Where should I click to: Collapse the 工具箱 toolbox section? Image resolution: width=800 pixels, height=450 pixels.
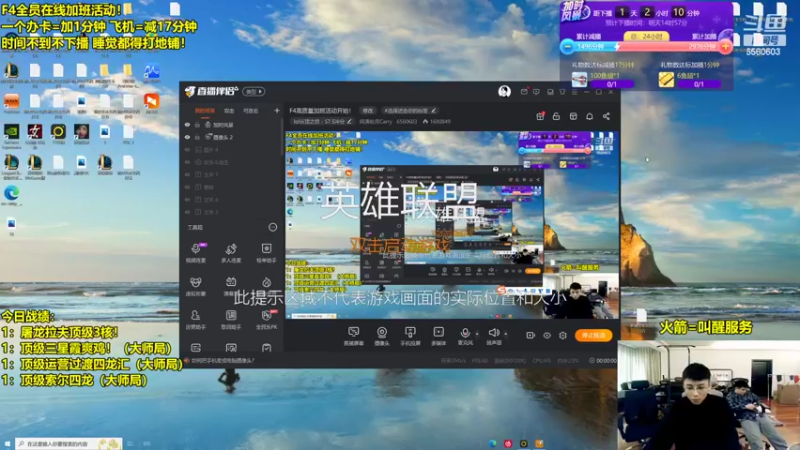pos(272,227)
